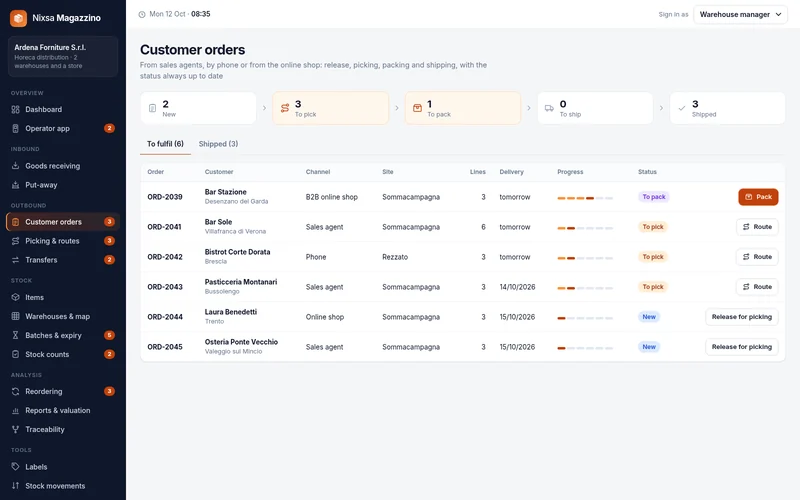Click chevron between New and To pick
Viewport: 800px width, 500px height.
(264, 108)
